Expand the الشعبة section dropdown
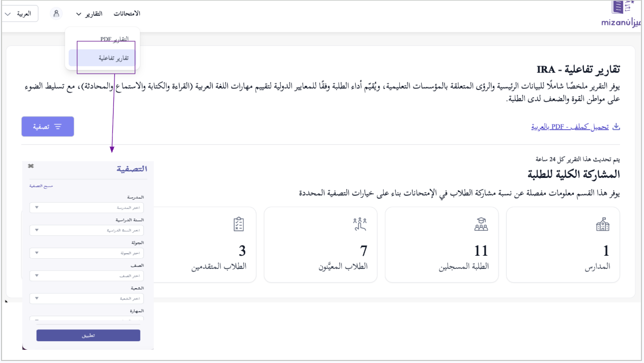The width and height of the screenshot is (644, 363). (x=86, y=298)
